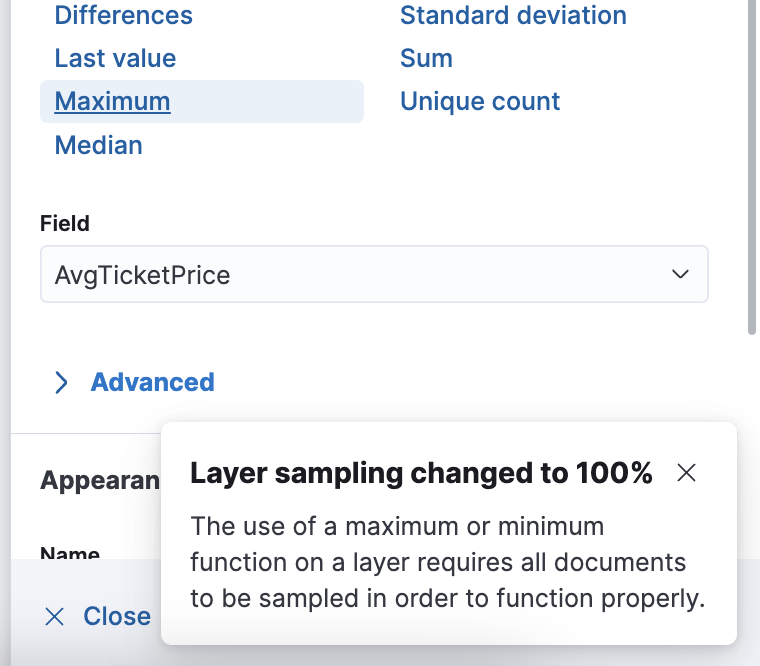Choose the Last value function
The width and height of the screenshot is (760, 666).
(x=115, y=58)
